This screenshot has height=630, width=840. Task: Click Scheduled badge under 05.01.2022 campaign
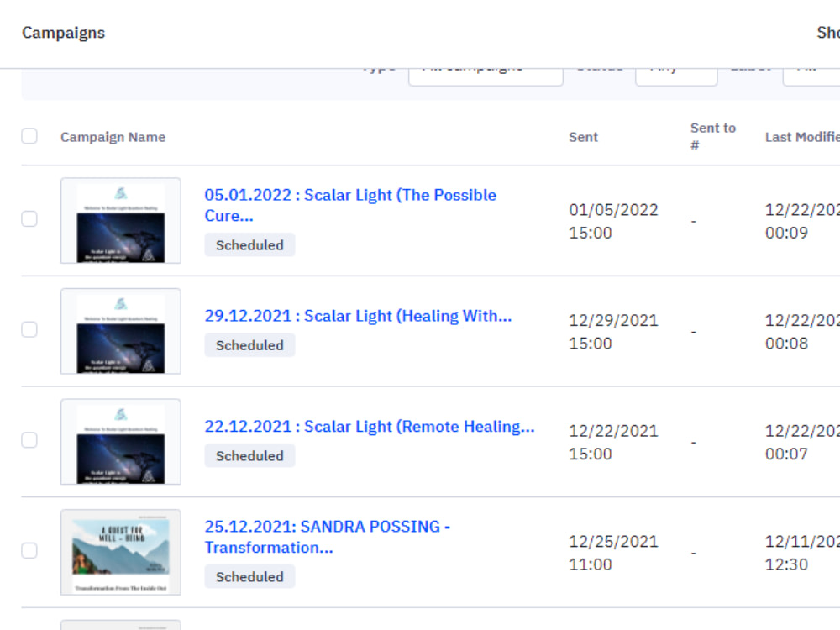tap(249, 244)
